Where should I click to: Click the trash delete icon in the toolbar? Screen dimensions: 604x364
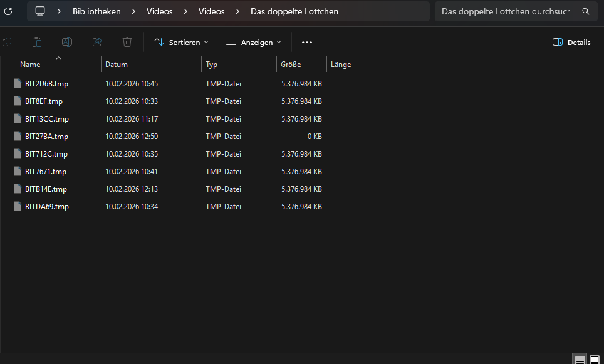click(x=127, y=42)
